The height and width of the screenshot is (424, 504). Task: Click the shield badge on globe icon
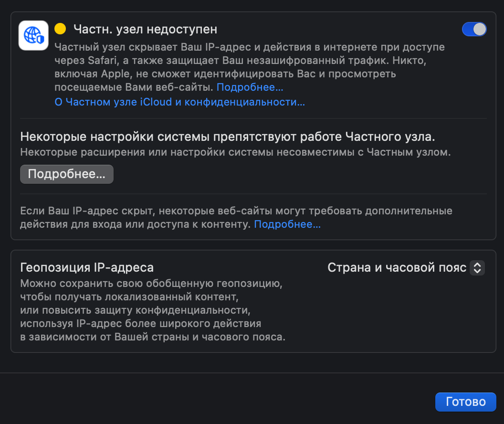(41, 41)
